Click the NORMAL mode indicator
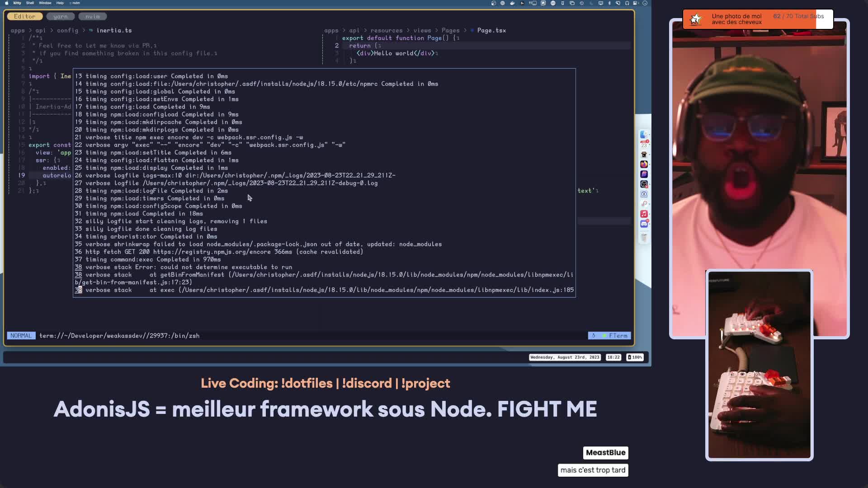Screen dimensions: 868x488 (21, 336)
